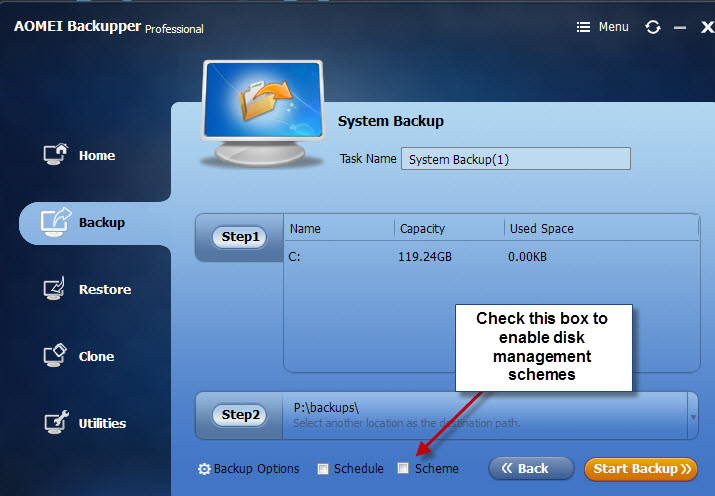Go back with the Back button
This screenshot has width=715, height=496.
coord(531,469)
